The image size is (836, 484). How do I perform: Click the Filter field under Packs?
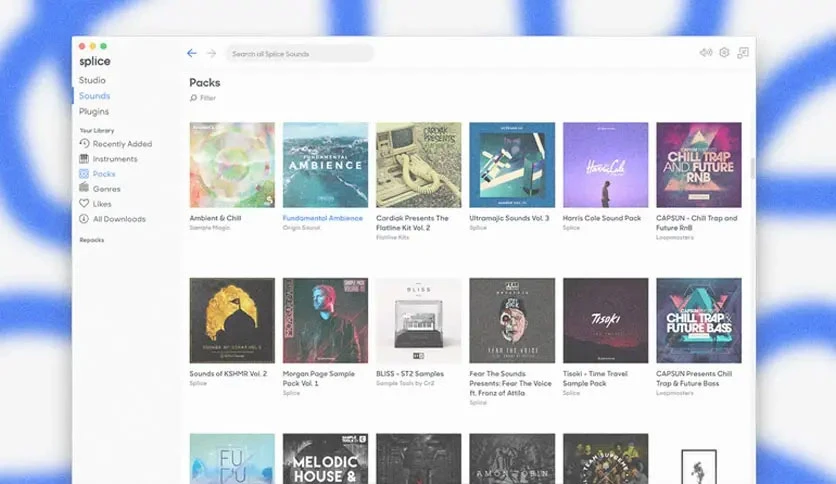coord(203,98)
